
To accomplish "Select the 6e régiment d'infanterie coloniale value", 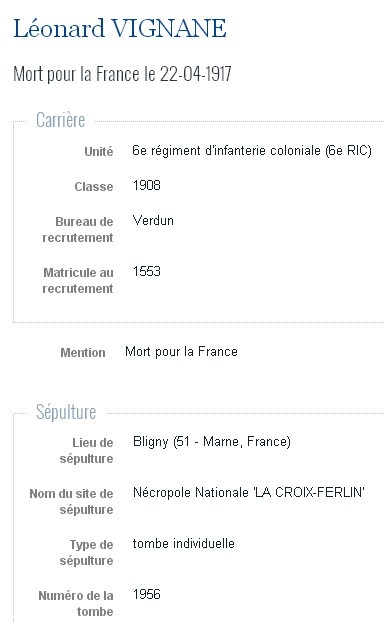I will pos(252,151).
